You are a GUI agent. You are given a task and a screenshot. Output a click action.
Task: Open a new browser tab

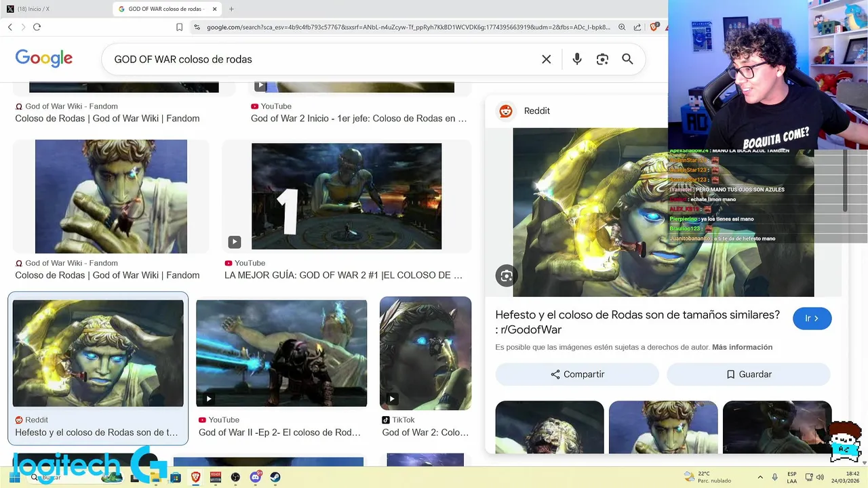(x=231, y=9)
